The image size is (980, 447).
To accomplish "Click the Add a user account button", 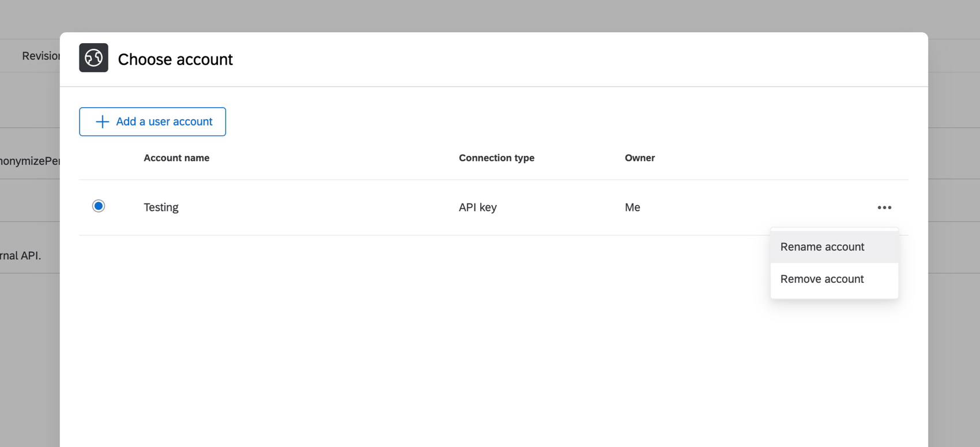I will click(x=152, y=122).
